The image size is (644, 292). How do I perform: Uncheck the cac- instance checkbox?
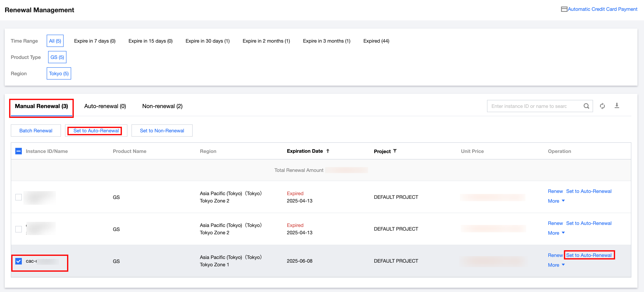click(19, 261)
